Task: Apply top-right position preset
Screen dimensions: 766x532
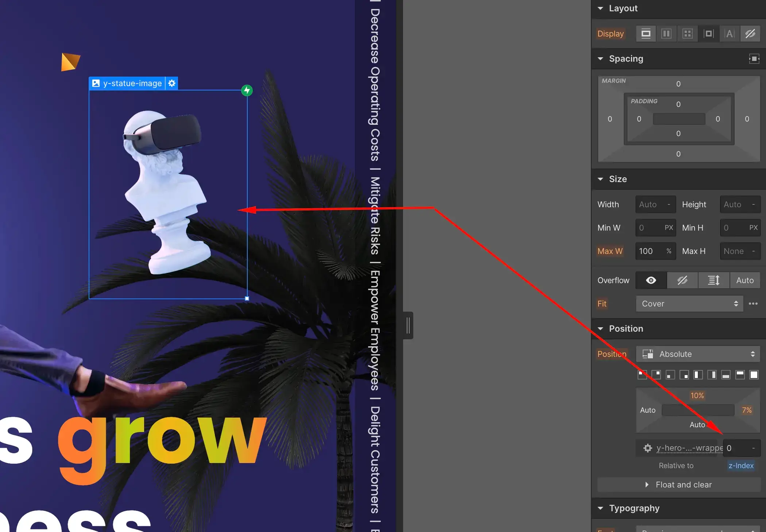Action: pos(656,375)
